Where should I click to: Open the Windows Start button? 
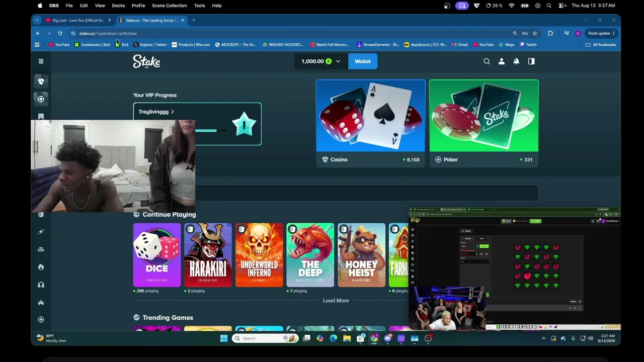click(224, 338)
